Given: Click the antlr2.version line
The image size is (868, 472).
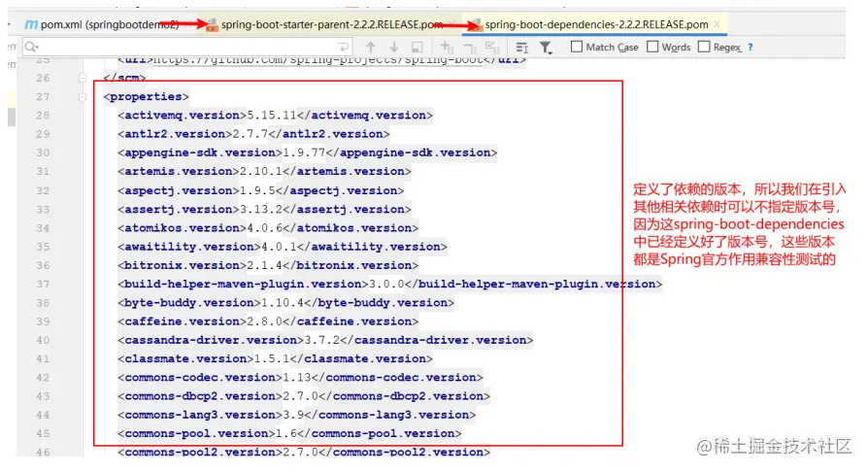Looking at the screenshot, I should [x=253, y=134].
